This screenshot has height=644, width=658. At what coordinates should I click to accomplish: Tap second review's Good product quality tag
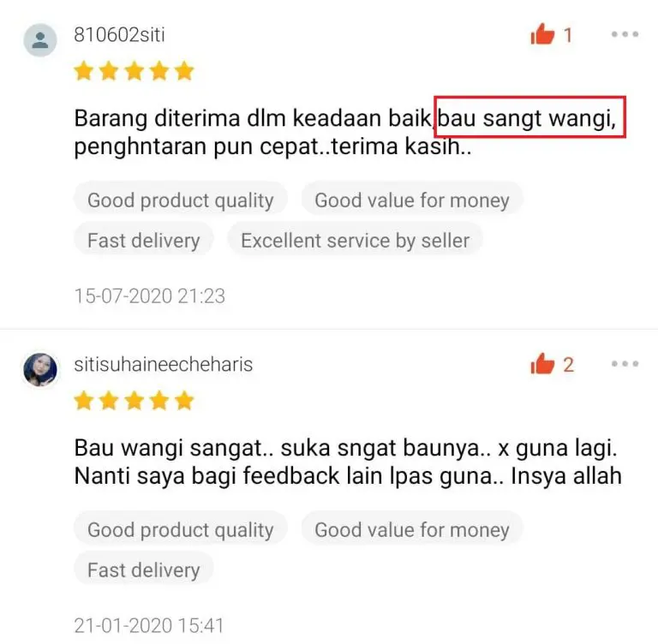tap(181, 529)
